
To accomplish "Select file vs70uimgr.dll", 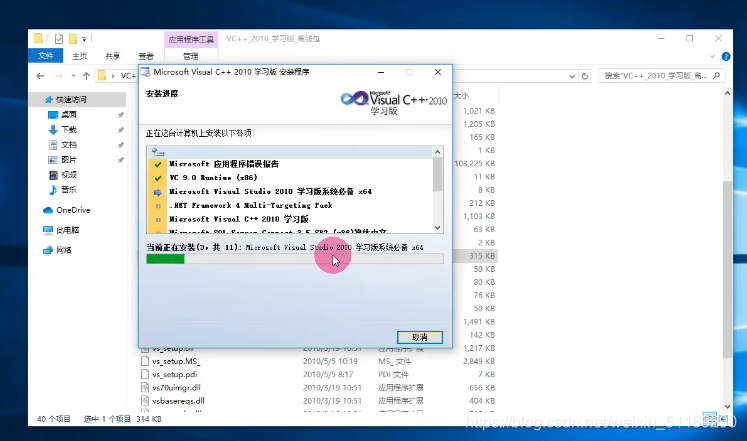I will point(176,388).
